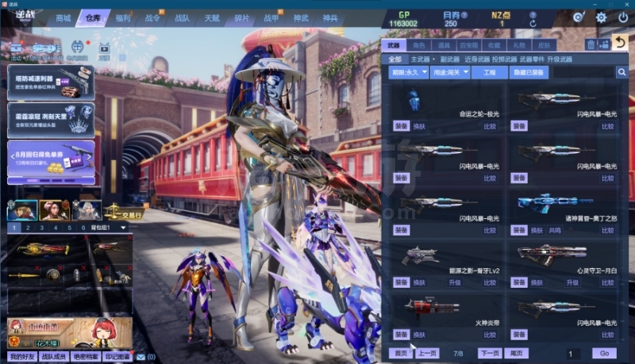Screen dimensions: 635x364
Task: Select the 全部 all filter
Action: [x=394, y=59]
